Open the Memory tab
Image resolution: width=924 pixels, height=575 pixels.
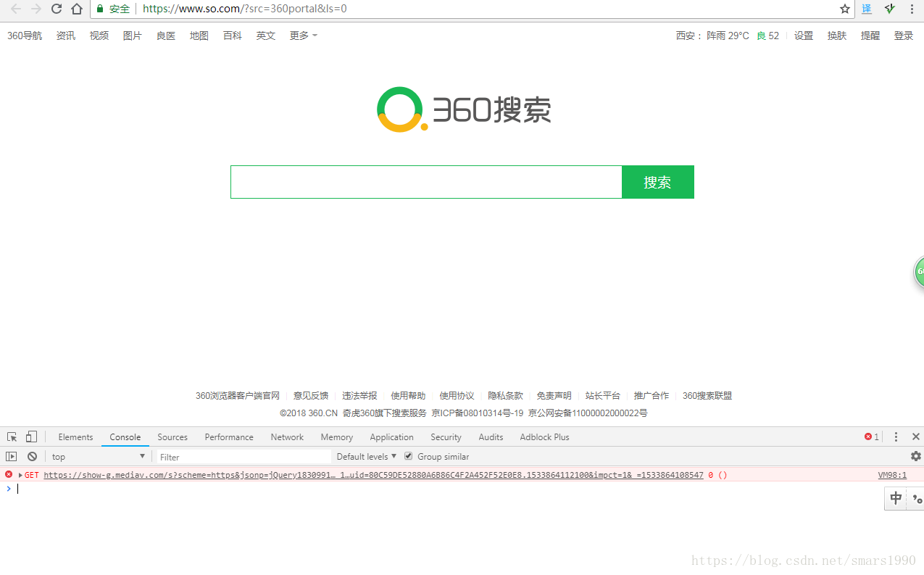click(x=337, y=437)
